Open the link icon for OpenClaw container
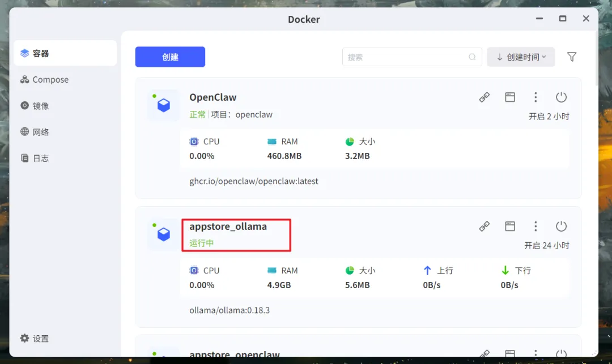The width and height of the screenshot is (612, 364). 484,97
